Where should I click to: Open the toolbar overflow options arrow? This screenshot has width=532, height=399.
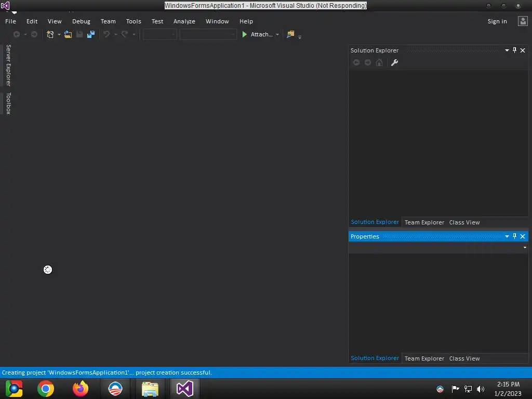(x=300, y=37)
